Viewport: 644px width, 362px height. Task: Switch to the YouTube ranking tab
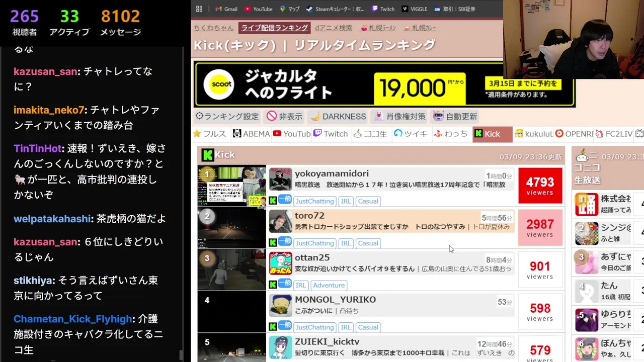(291, 134)
